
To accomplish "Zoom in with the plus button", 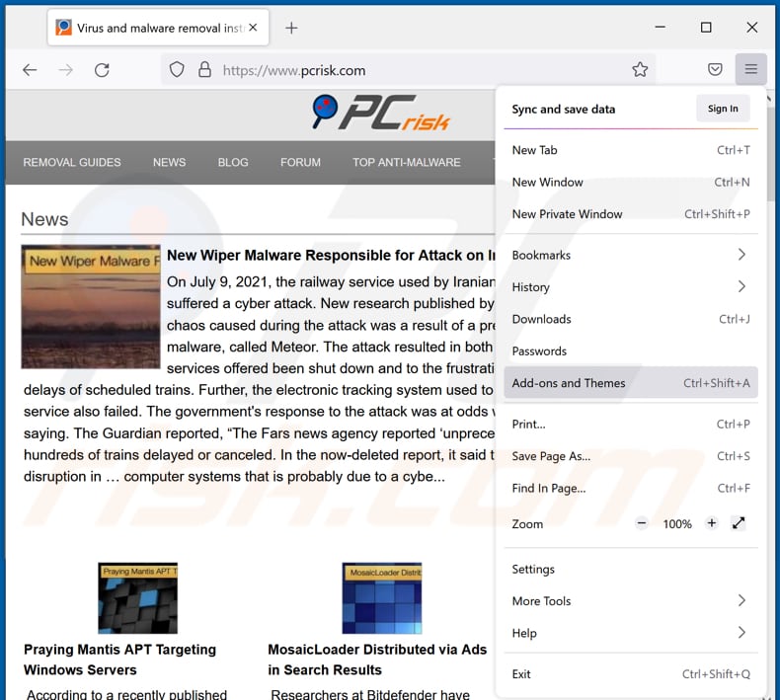I will (711, 523).
